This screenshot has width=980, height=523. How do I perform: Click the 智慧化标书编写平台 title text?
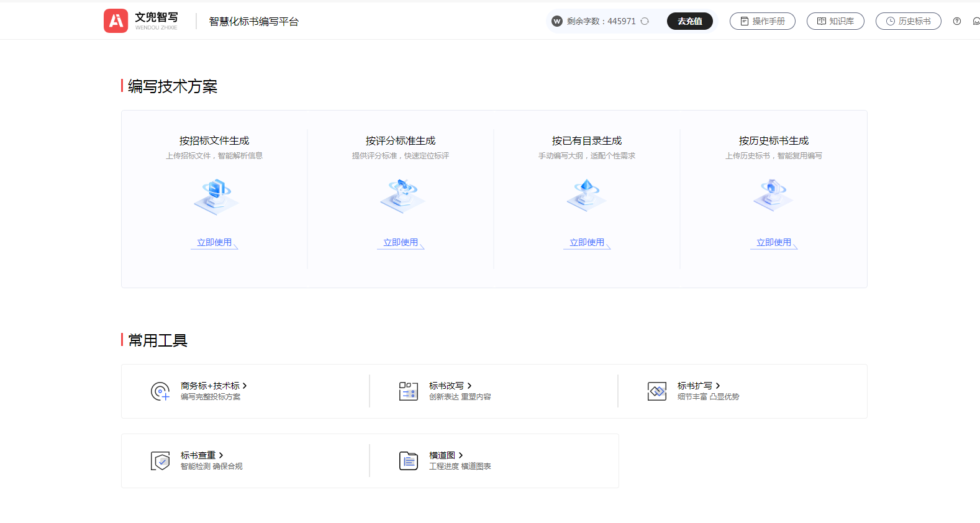click(x=254, y=22)
